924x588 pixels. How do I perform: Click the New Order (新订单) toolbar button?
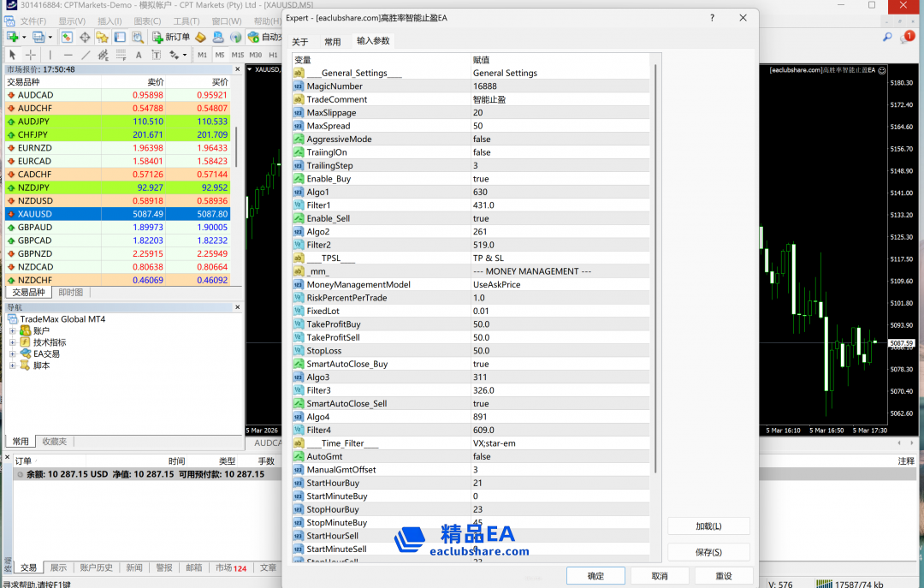pos(171,37)
